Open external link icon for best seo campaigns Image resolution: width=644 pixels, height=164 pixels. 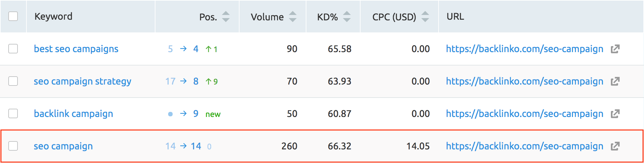pos(615,49)
